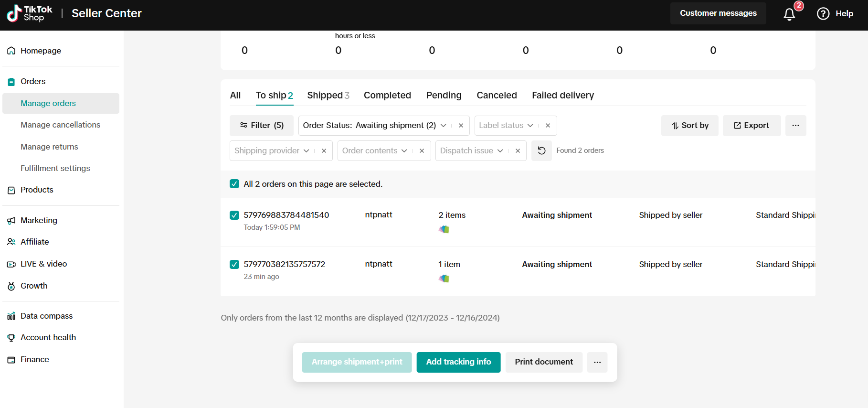Viewport: 868px width, 408px height.
Task: Open Help via question mark icon
Action: pos(823,13)
